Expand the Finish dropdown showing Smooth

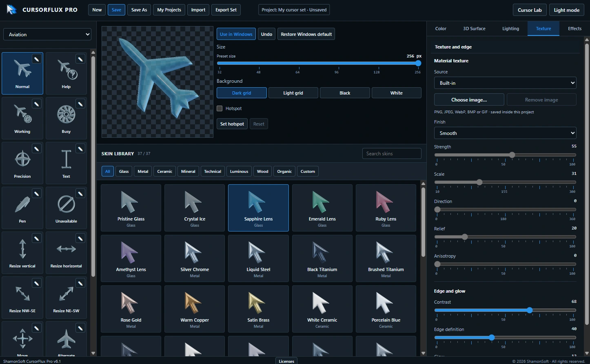[505, 133]
